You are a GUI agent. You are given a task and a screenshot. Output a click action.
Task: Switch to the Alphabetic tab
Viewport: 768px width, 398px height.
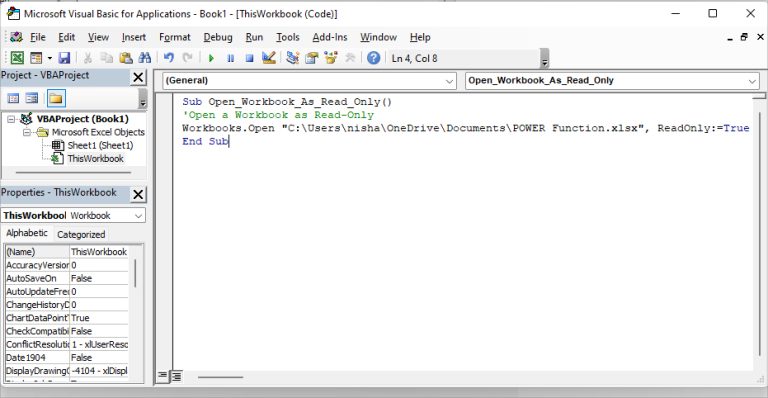[27, 233]
